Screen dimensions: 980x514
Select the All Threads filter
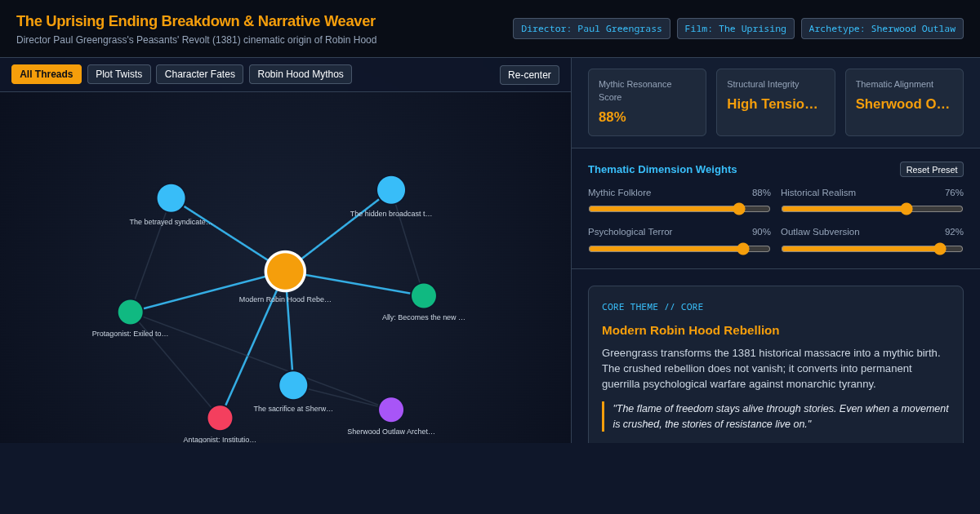(x=47, y=74)
